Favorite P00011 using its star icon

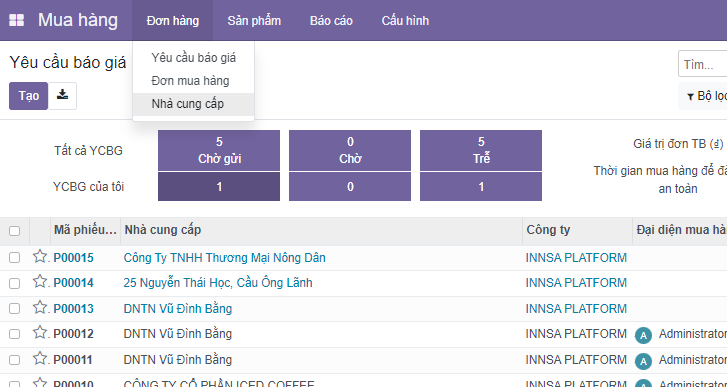pyautogui.click(x=40, y=359)
